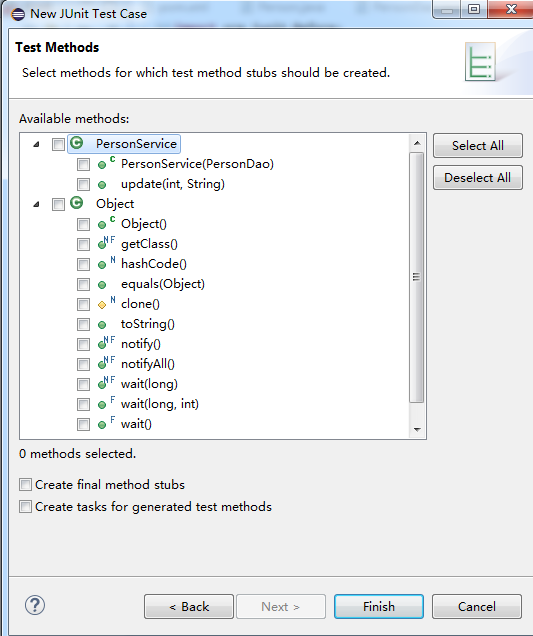Click the wait() method icon
The height and width of the screenshot is (636, 533).
click(106, 423)
